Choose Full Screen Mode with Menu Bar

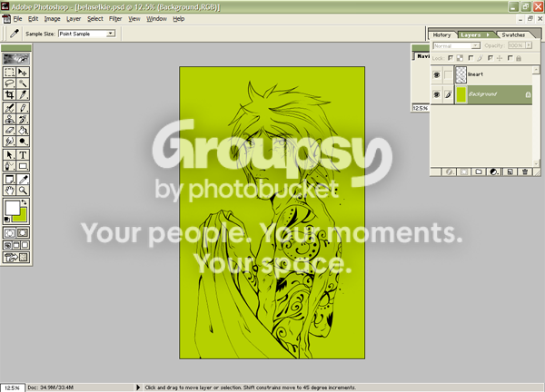click(16, 246)
